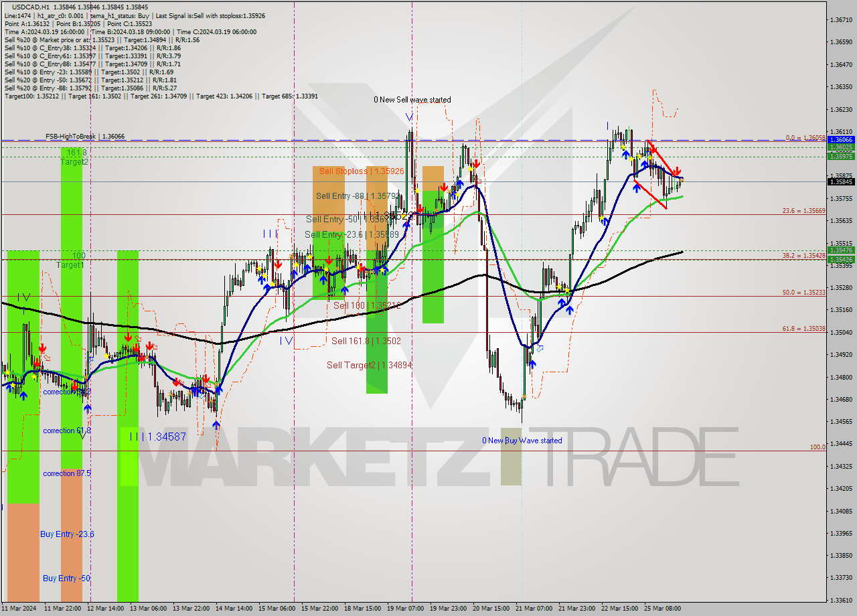This screenshot has width=857, height=616.
Task: Click the 'FSB-HighToBreak | 1.36066' label
Action: pos(85,137)
